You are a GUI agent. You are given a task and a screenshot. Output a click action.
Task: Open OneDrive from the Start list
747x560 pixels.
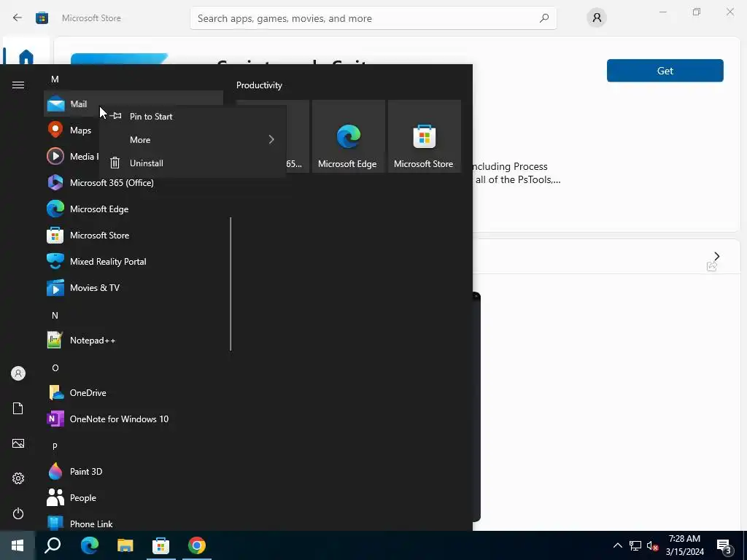[x=133, y=393]
